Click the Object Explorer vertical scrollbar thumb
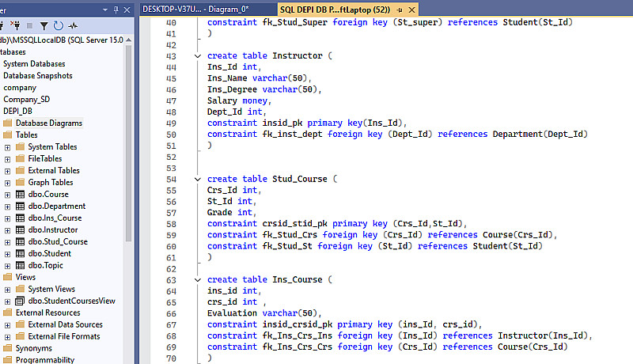 click(128, 143)
